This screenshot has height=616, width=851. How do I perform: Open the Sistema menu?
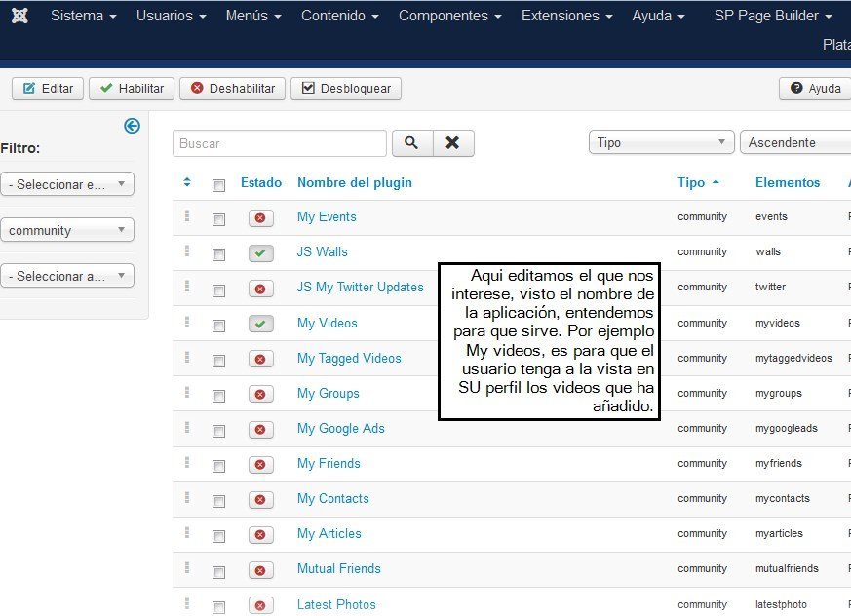(x=84, y=16)
